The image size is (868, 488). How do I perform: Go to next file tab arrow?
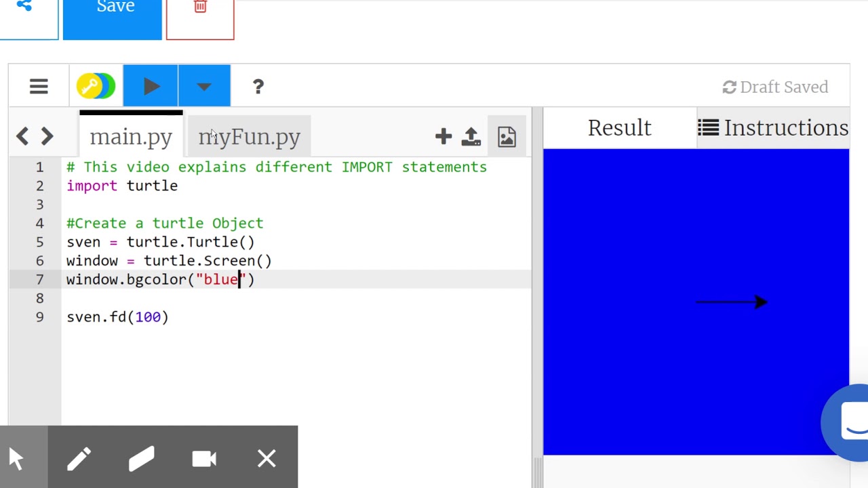(47, 136)
